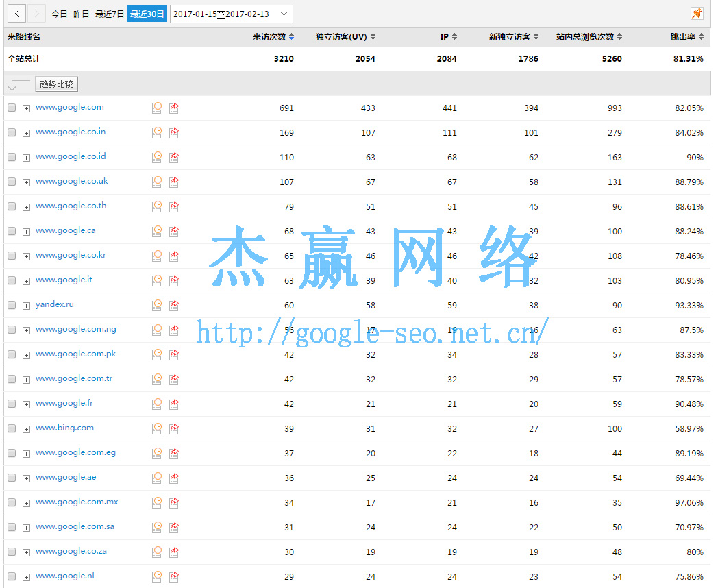Open www.google.co.in link
The height and width of the screenshot is (588, 718).
point(71,132)
